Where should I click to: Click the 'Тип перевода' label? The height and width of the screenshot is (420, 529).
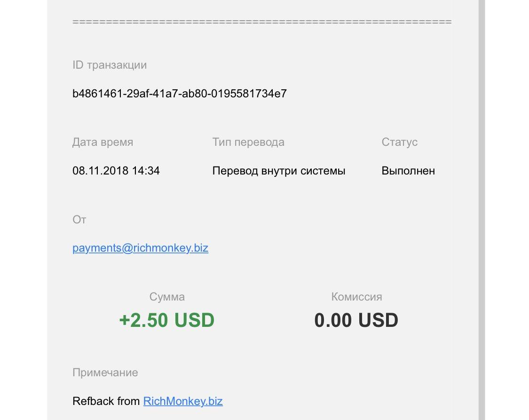(248, 143)
